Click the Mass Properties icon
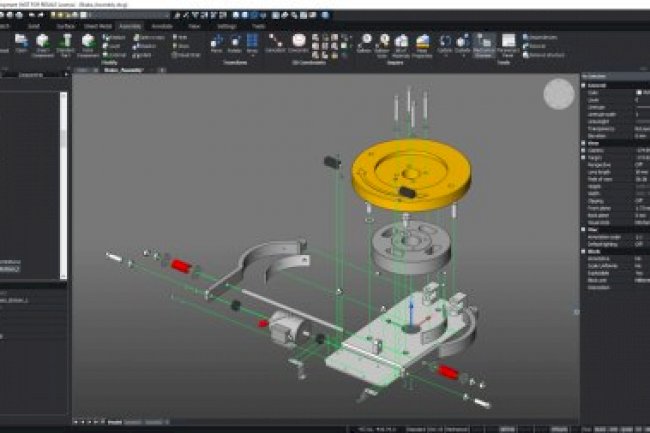 [425, 44]
